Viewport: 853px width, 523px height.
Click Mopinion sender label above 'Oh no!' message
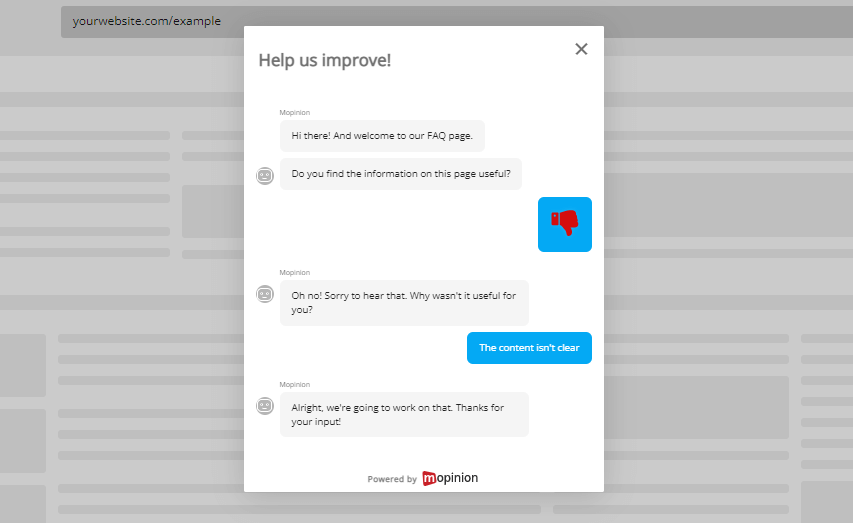(295, 273)
